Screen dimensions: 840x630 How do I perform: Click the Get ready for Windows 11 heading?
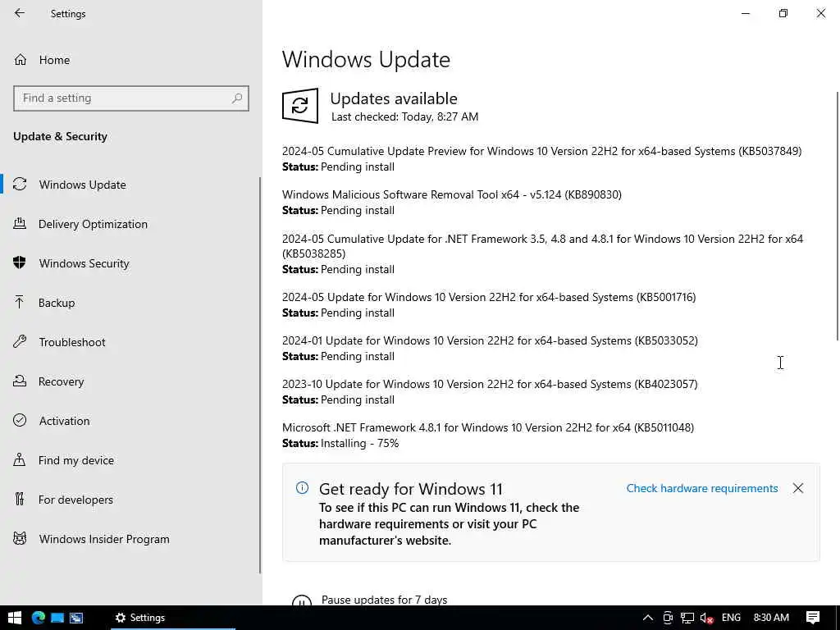click(411, 489)
